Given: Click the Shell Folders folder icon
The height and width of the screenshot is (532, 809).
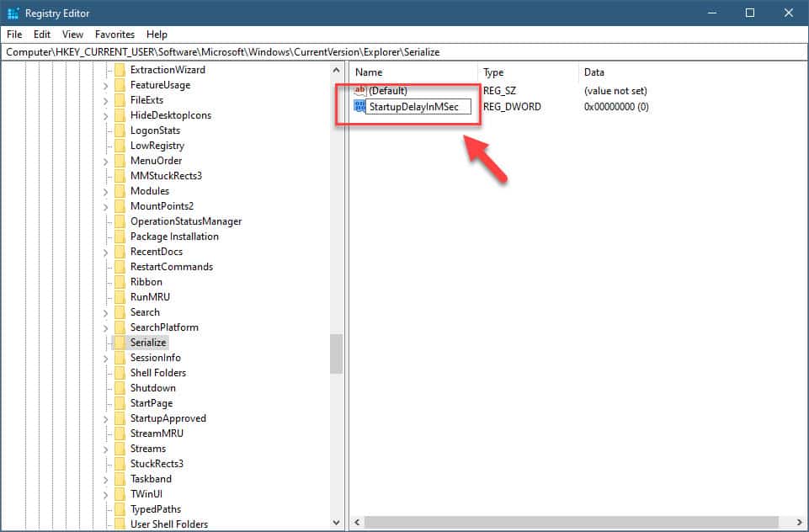Looking at the screenshot, I should (x=120, y=373).
